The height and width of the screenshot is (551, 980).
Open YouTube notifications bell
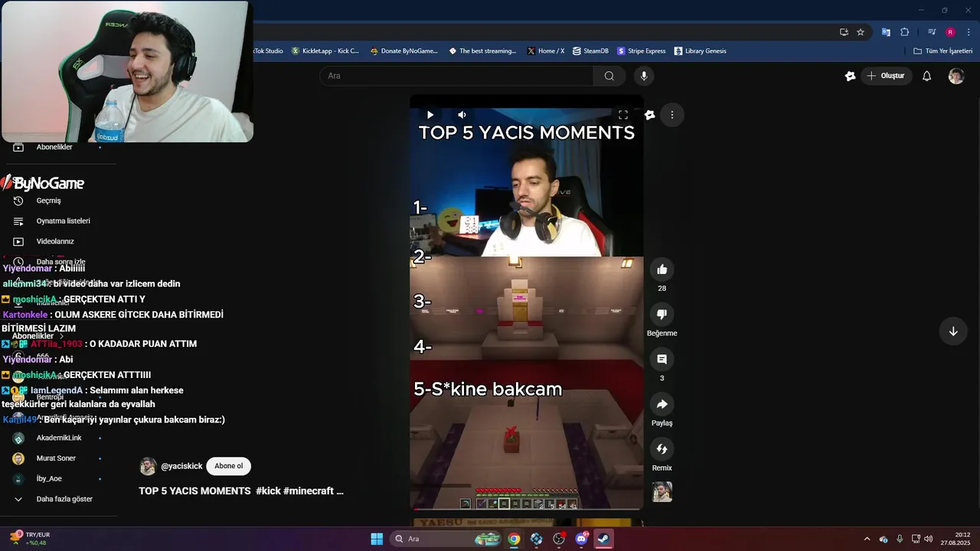pyautogui.click(x=926, y=76)
